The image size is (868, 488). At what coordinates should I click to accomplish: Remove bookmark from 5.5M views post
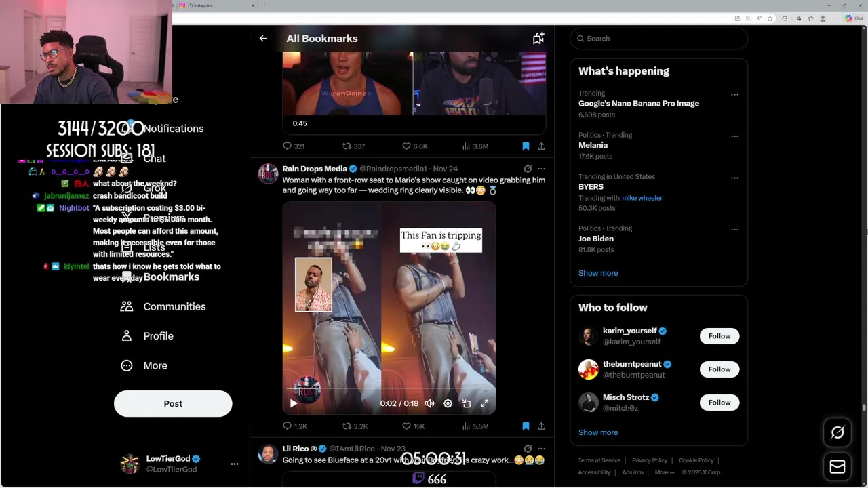(x=526, y=426)
